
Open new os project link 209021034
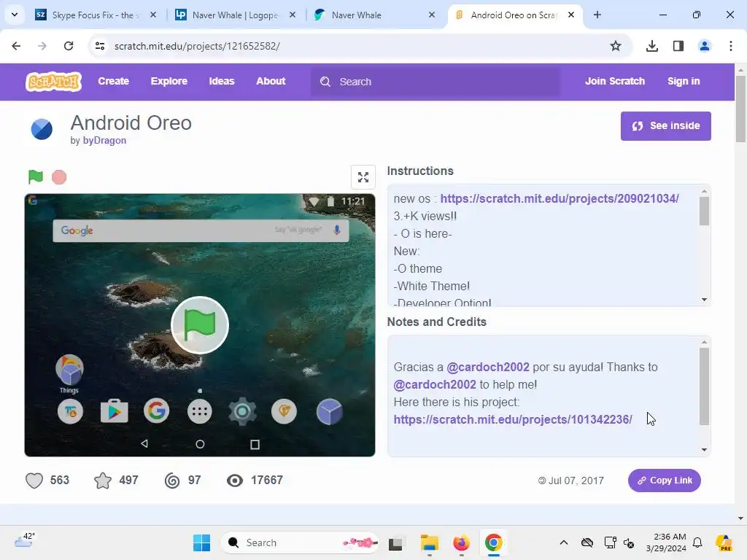560,198
